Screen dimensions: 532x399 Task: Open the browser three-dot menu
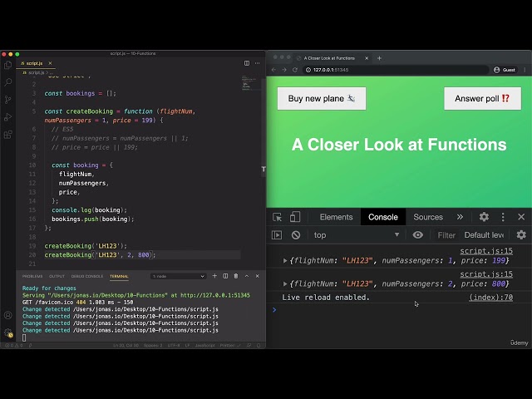coord(525,70)
